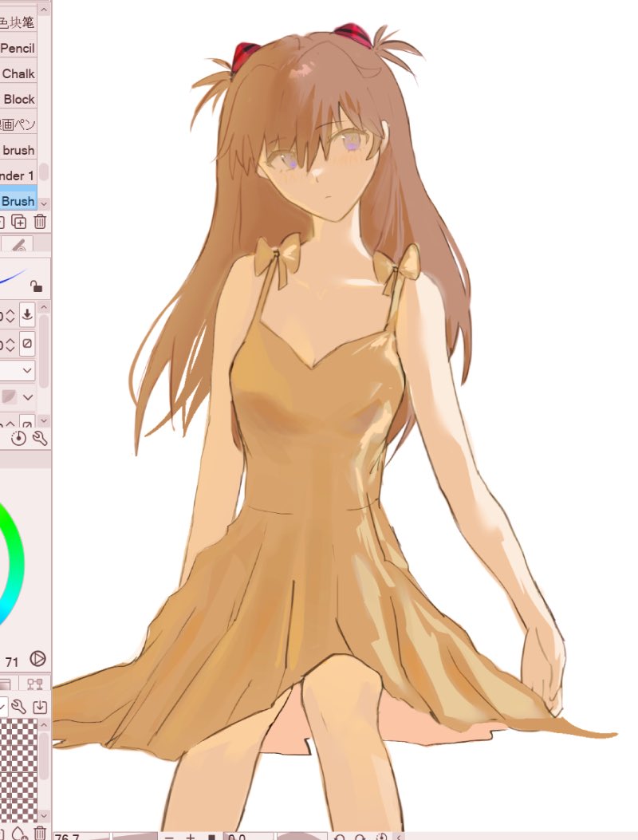Switch to the connected-nodes icon tab
The image size is (638, 840).
coord(35,684)
